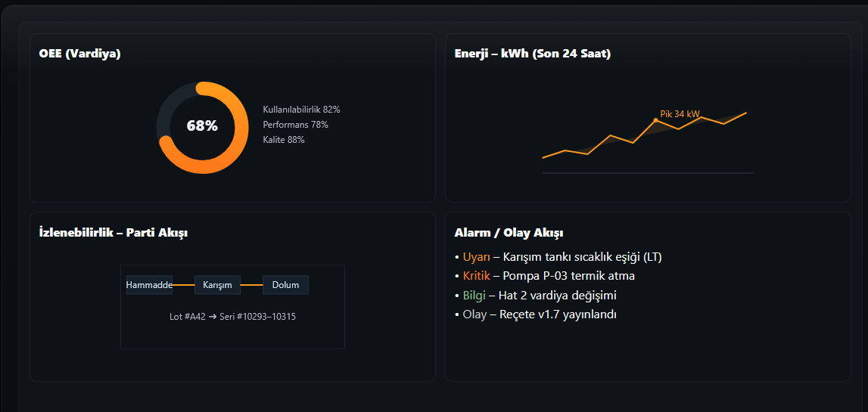Click the OEE (Vardiya) card title
This screenshot has width=868, height=412.
point(79,54)
